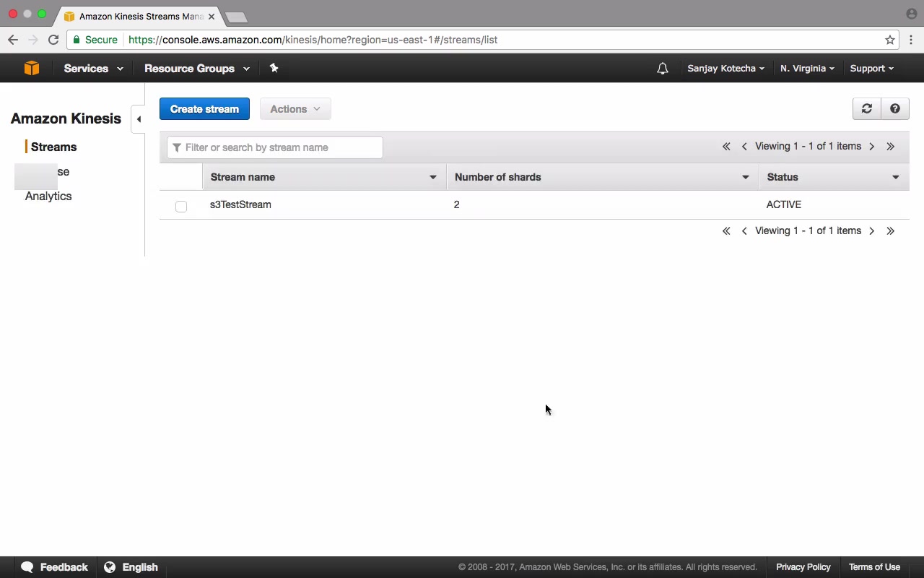Open the Chrome three-dot menu
The width and height of the screenshot is (924, 578).
911,40
